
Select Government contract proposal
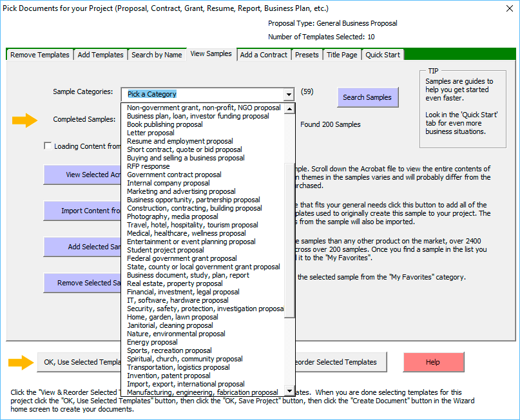203,175
